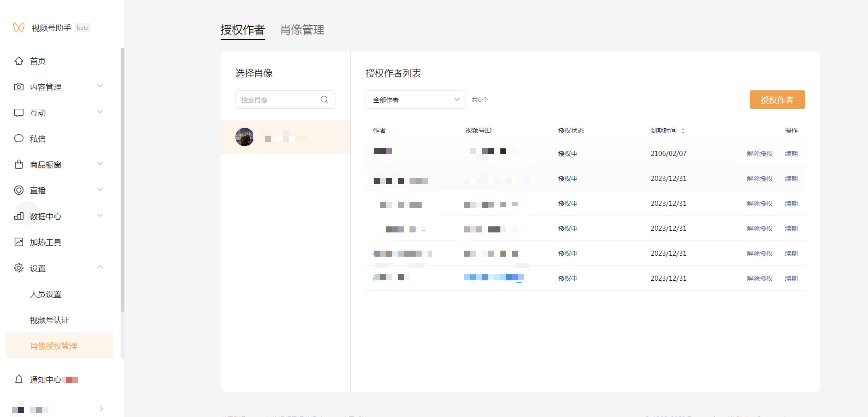Click the magnifier icon in 搜索肖像 box

tap(324, 100)
